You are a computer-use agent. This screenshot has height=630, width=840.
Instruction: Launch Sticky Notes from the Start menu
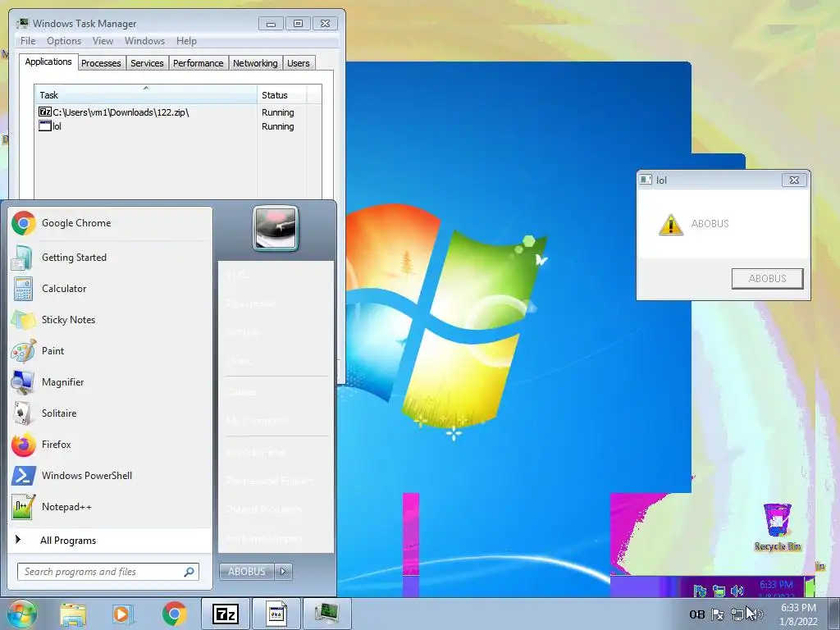[110, 320]
